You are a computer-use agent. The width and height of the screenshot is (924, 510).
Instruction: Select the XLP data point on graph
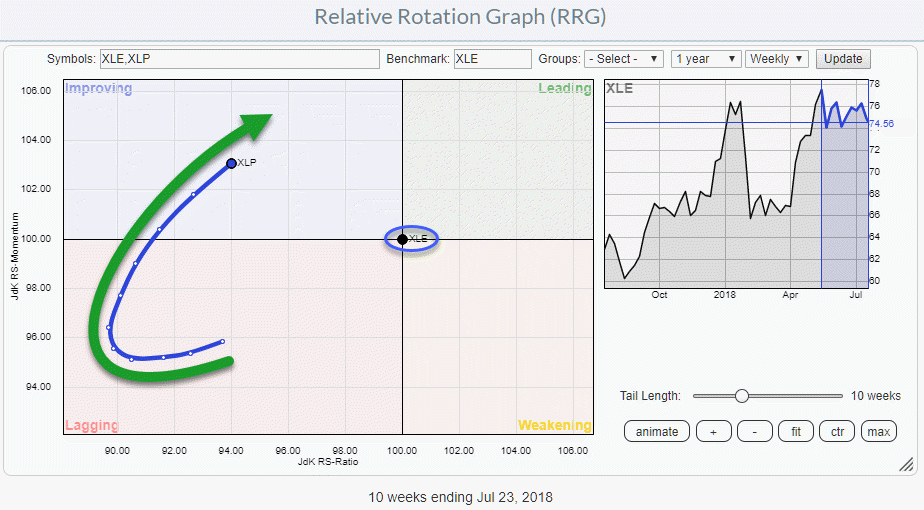click(x=231, y=163)
